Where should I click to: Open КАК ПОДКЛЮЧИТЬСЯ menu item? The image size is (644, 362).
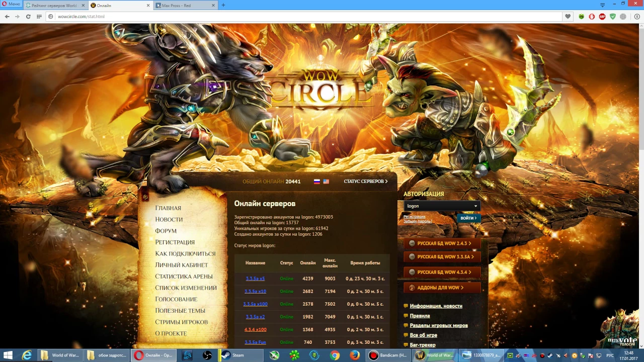(185, 254)
